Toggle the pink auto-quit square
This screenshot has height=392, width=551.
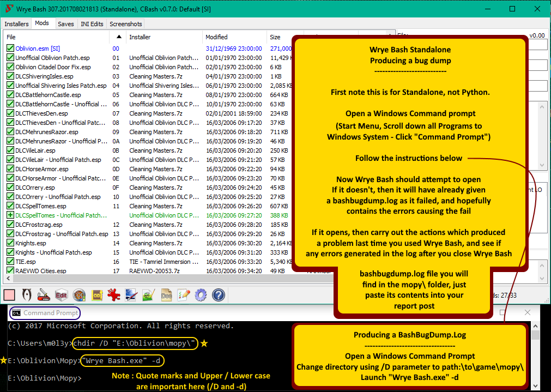9,295
